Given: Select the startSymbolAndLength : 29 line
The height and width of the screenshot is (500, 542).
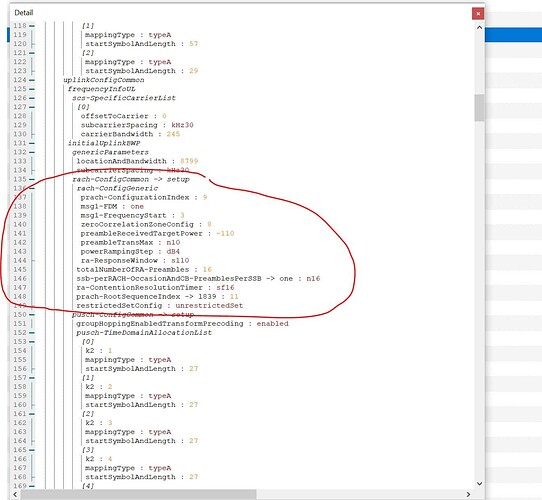Looking at the screenshot, I should pyautogui.click(x=142, y=71).
